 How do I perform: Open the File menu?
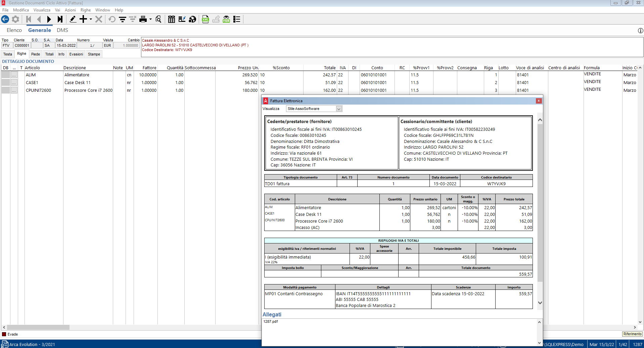click(x=5, y=10)
